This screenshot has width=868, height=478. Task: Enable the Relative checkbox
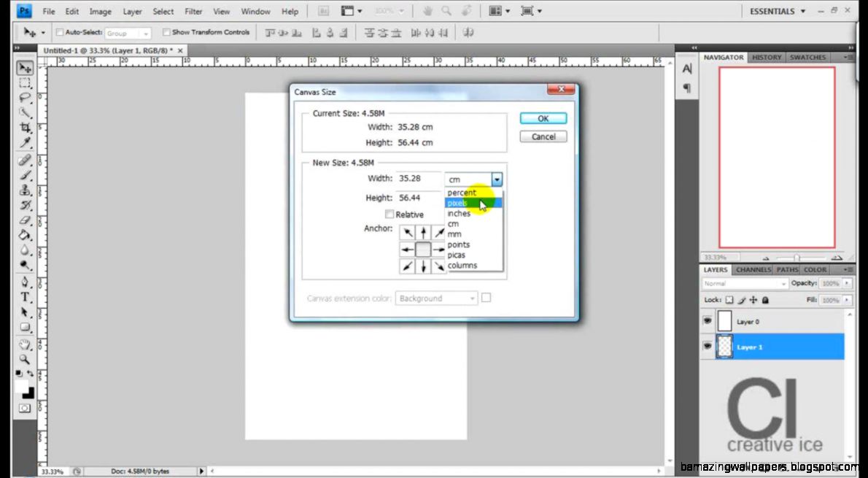[x=390, y=215]
